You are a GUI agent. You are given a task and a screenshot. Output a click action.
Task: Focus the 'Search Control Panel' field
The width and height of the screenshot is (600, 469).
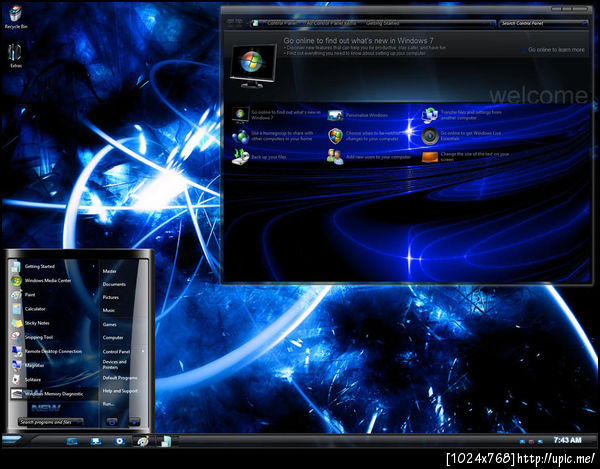(543, 23)
